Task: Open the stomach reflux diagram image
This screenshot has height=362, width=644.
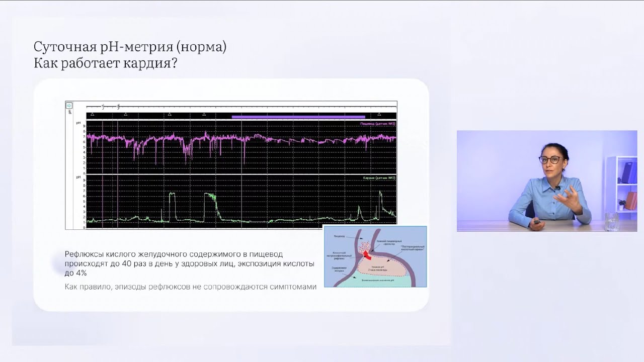Action: 375,256
